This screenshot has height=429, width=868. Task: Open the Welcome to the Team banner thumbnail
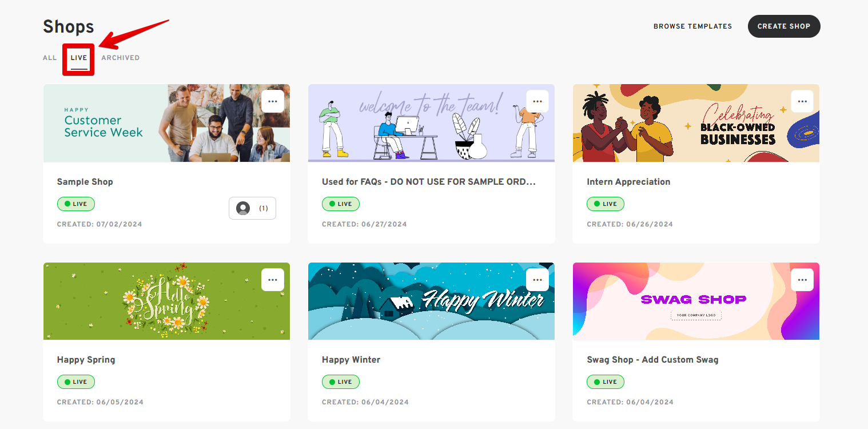(x=431, y=123)
